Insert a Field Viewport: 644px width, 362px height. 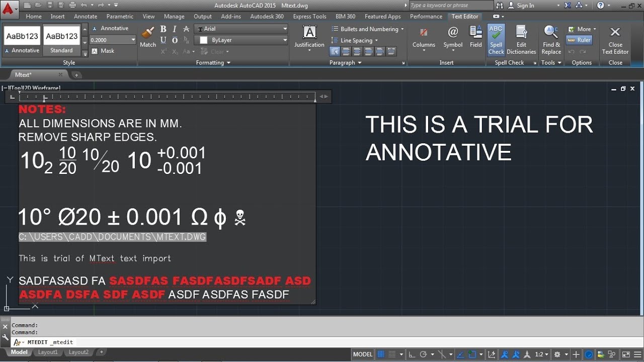(476, 37)
